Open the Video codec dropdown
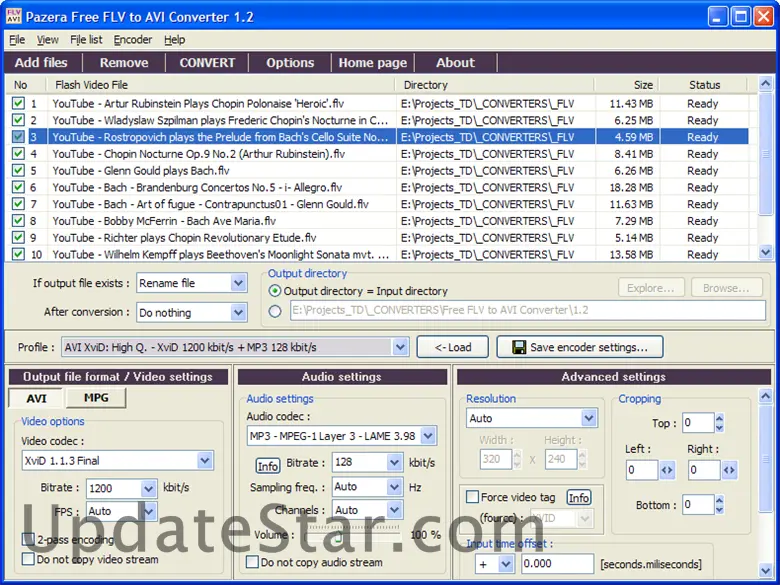 [x=204, y=461]
